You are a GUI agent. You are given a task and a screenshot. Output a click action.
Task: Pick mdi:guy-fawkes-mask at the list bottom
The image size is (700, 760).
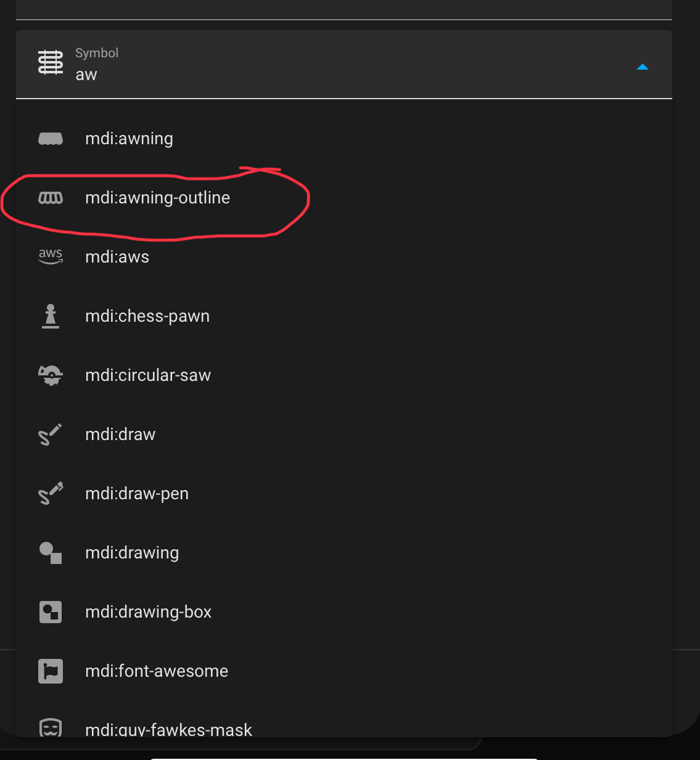(168, 729)
